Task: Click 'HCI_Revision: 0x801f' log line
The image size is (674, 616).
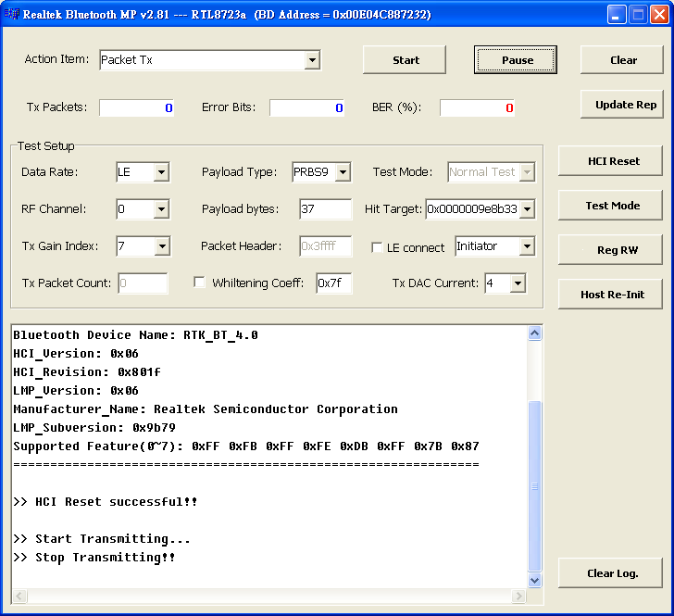Action: tap(87, 371)
